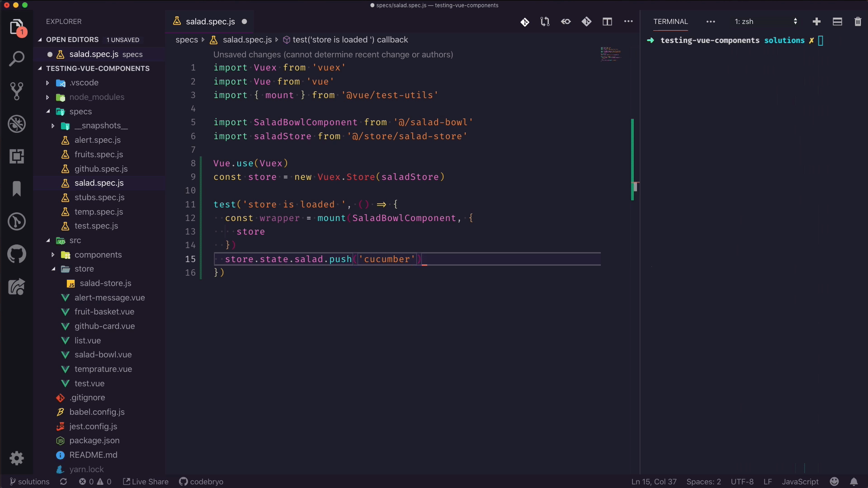Click Live Share in status bar
Image resolution: width=868 pixels, height=488 pixels.
(x=146, y=482)
